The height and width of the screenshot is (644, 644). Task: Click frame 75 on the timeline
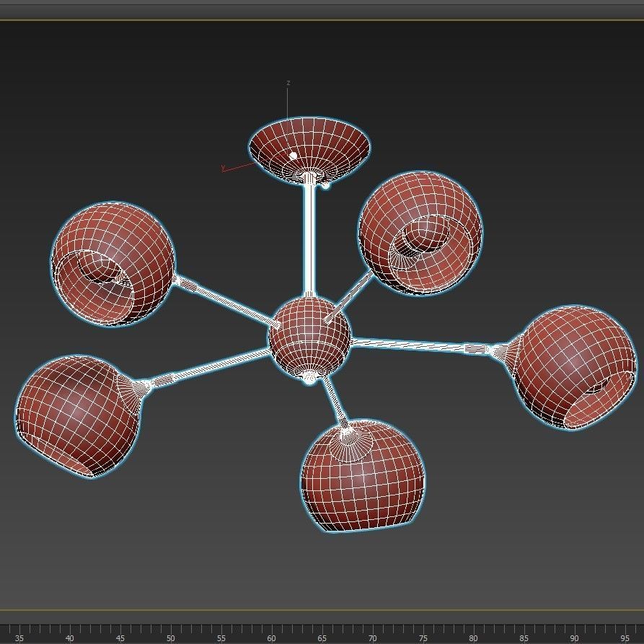point(423,638)
